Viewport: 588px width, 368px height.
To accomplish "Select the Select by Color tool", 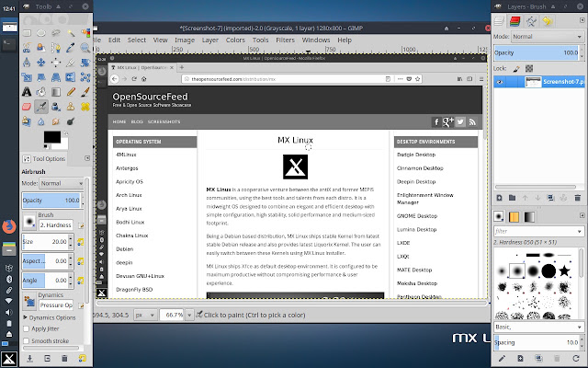I will [85, 33].
